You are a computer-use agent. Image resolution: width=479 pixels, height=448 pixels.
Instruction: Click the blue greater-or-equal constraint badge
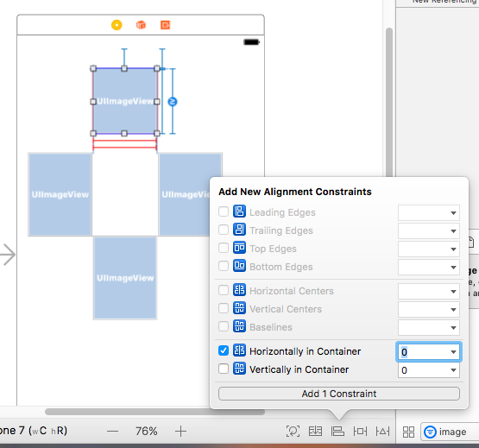173,102
